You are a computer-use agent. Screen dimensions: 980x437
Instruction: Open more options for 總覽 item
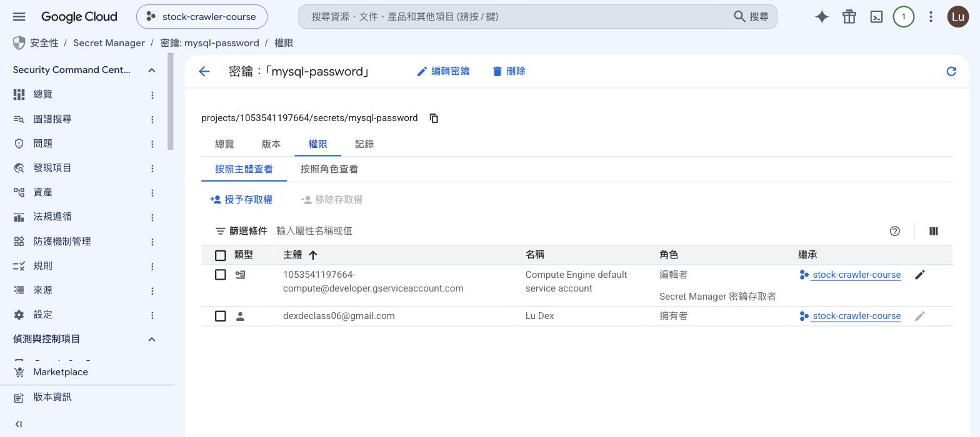click(x=152, y=95)
